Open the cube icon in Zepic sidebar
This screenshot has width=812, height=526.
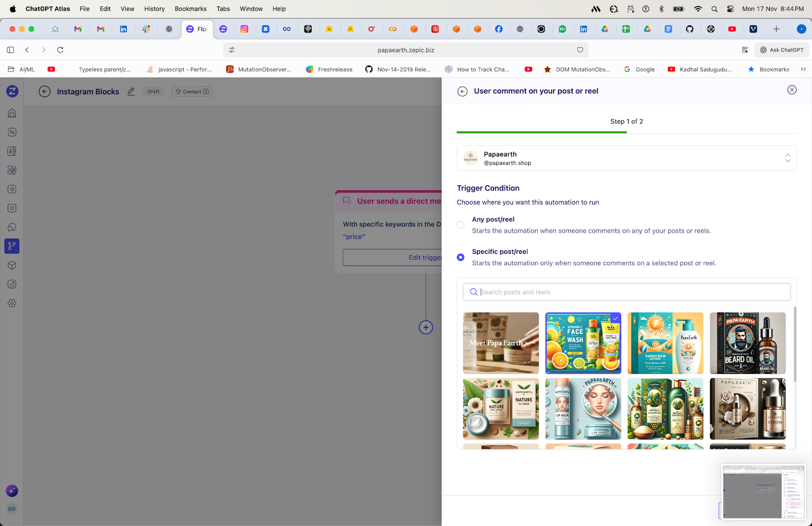12,265
